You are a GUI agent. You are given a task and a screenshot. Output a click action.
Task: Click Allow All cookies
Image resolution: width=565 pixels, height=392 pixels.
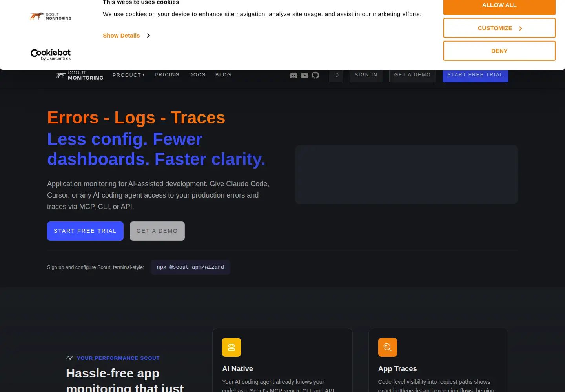499,5
